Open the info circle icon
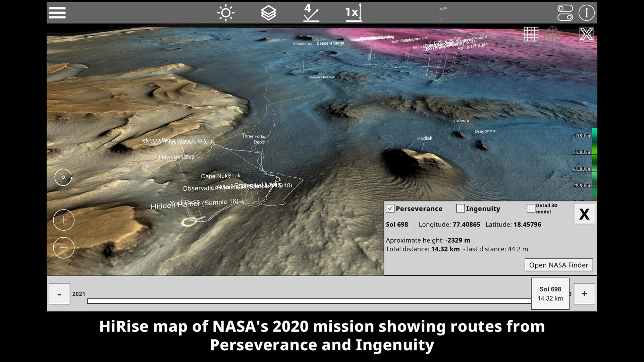Viewport: 644px width, 362px height. click(x=586, y=13)
